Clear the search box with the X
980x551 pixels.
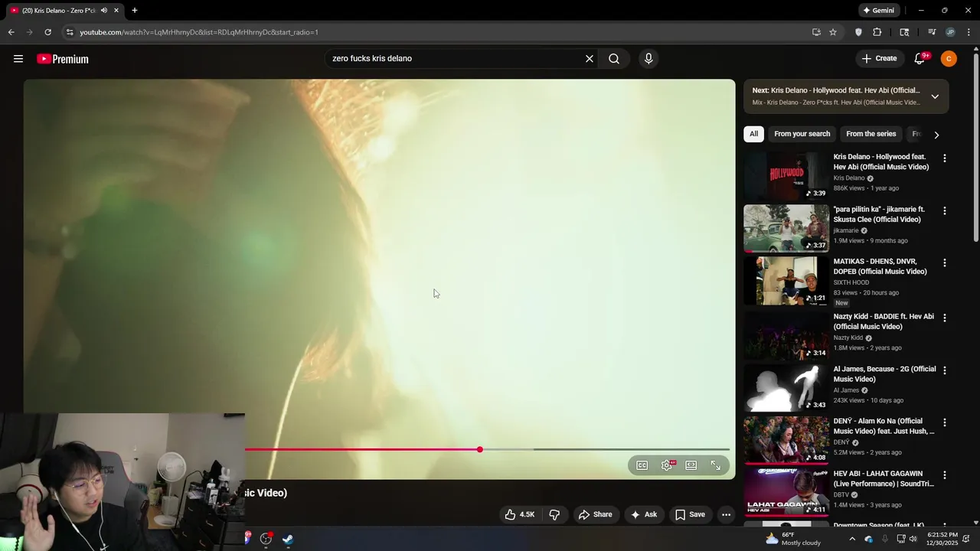[590, 59]
